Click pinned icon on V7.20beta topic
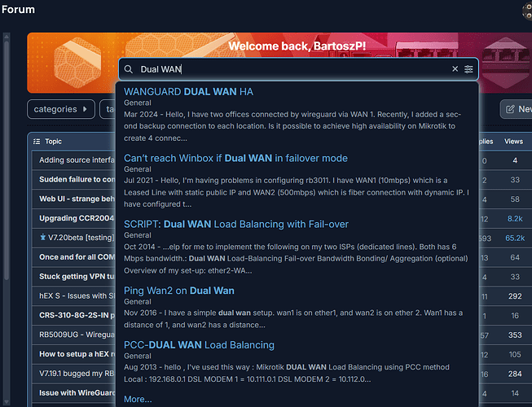Screen dimensions: 532x407 tap(42, 237)
